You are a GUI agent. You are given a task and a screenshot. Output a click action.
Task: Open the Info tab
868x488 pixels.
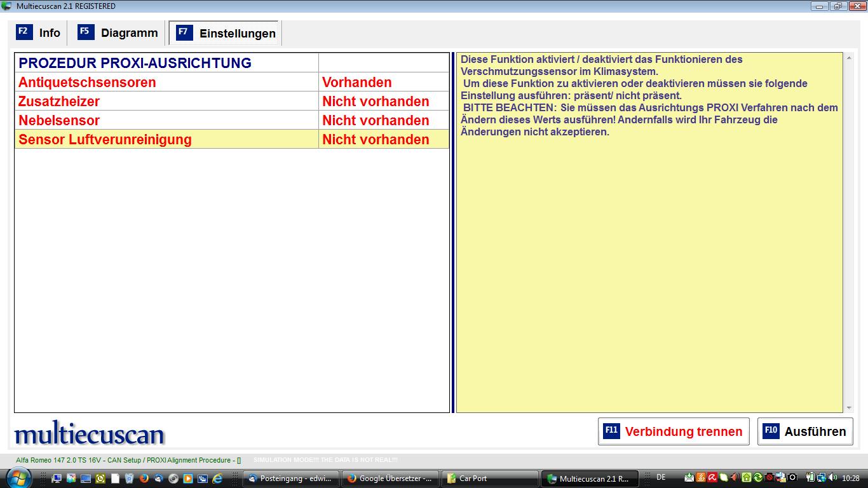tap(39, 32)
